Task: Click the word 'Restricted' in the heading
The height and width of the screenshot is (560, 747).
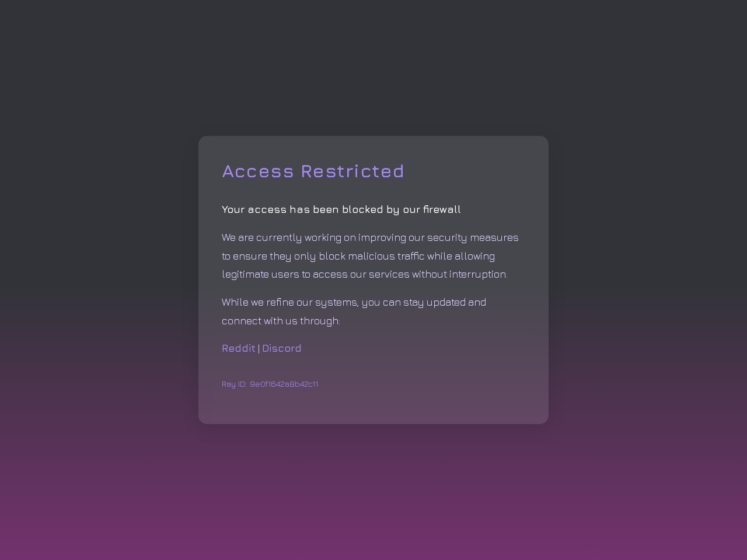Action: tap(352, 171)
